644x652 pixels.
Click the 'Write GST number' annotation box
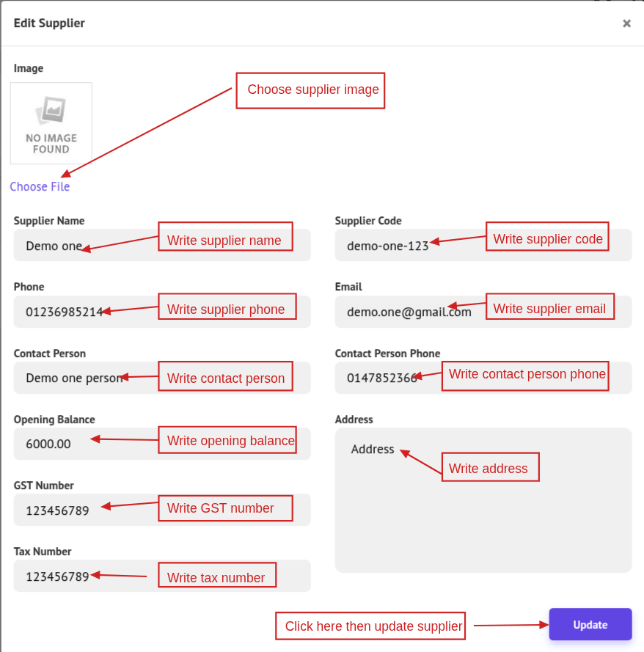[x=225, y=508]
